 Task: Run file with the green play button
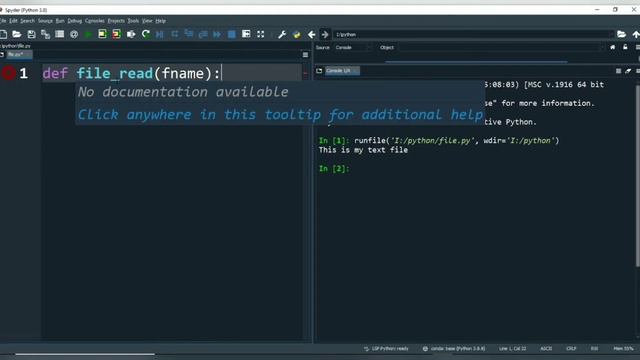(88, 34)
